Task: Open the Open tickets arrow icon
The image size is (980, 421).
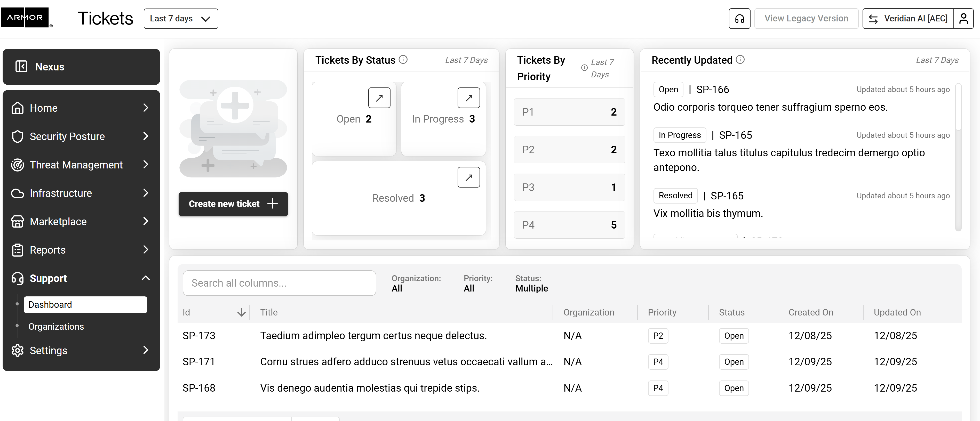Action: (379, 98)
